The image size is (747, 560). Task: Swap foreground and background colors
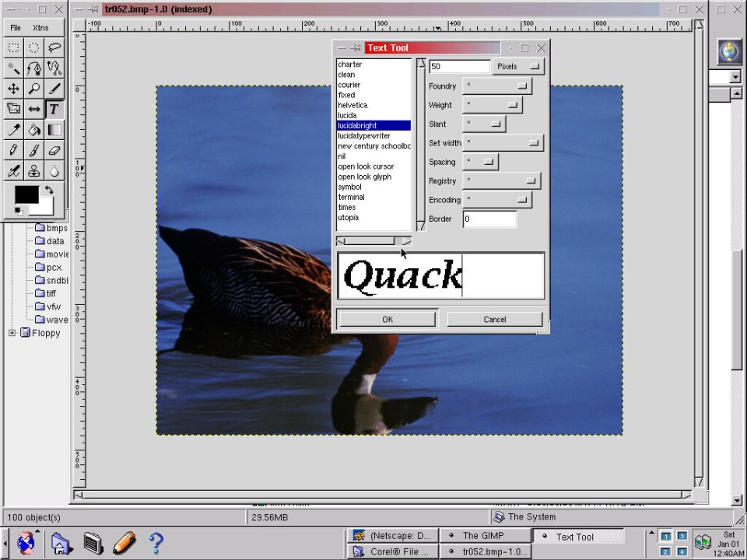coord(49,190)
